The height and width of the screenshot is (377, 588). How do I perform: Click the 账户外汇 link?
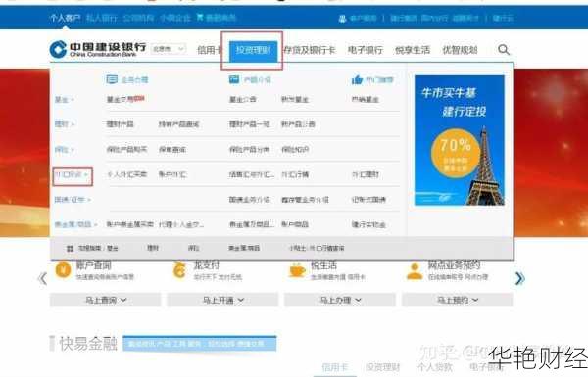coord(172,174)
